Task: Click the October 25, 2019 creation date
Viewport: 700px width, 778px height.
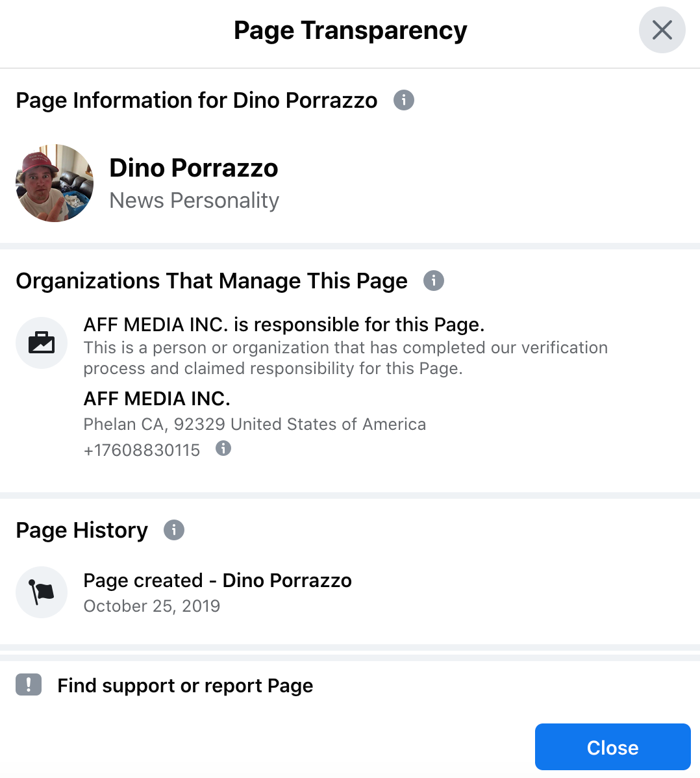Action: click(x=151, y=605)
